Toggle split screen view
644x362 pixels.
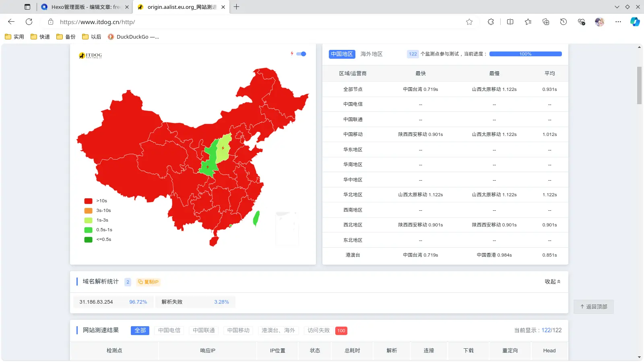510,22
